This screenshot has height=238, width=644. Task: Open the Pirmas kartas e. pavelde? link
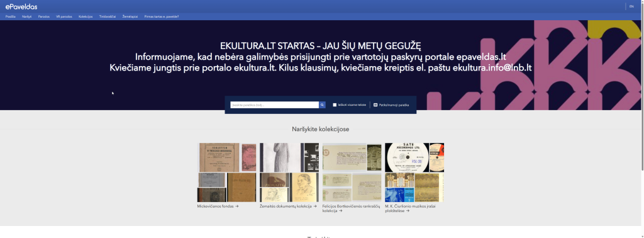pos(162,17)
